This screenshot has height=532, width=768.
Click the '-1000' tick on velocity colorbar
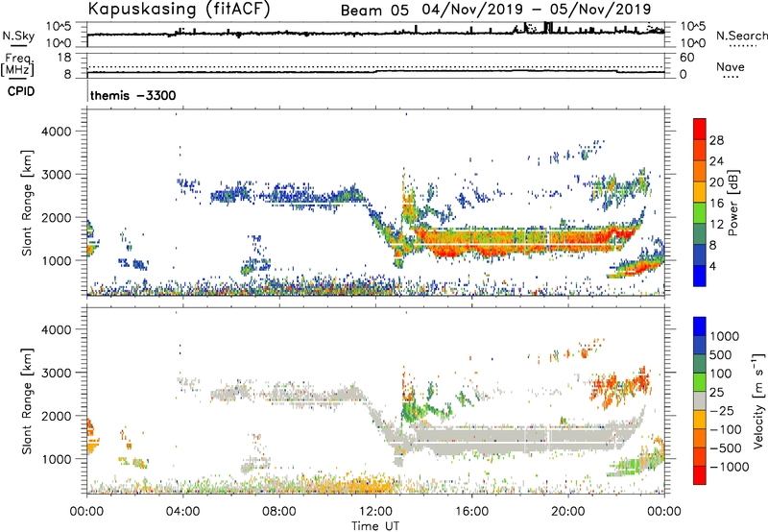pyautogui.click(x=730, y=467)
